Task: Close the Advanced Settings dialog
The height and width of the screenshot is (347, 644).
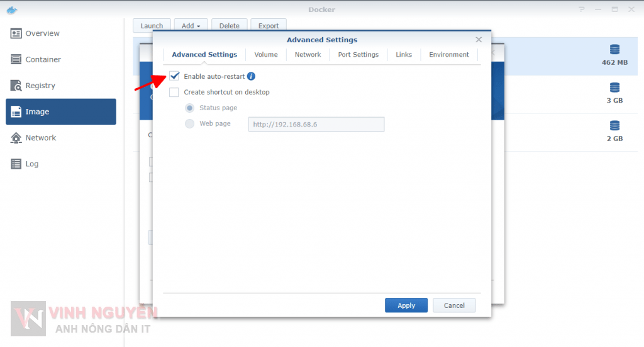Action: click(x=479, y=40)
